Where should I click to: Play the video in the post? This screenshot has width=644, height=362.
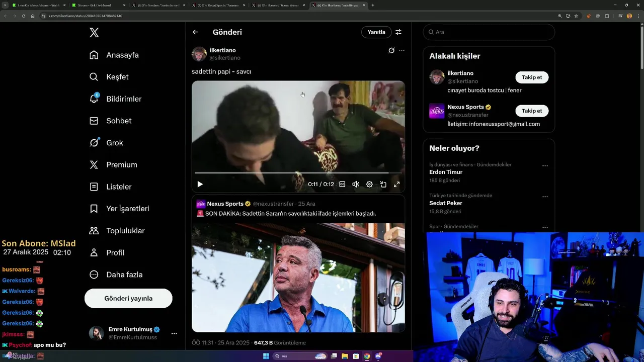(x=200, y=185)
